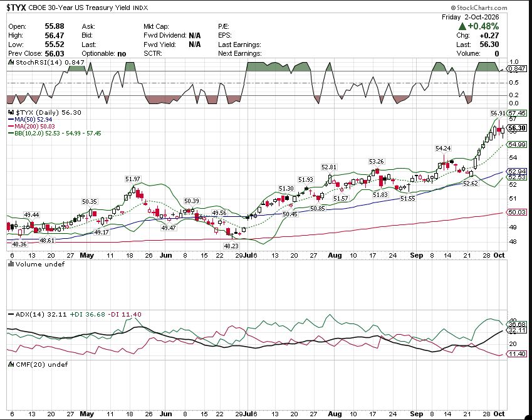Screen dimensions: 532x420
Task: Click the black ADX(14) legend line marker
Action: pyautogui.click(x=11, y=315)
